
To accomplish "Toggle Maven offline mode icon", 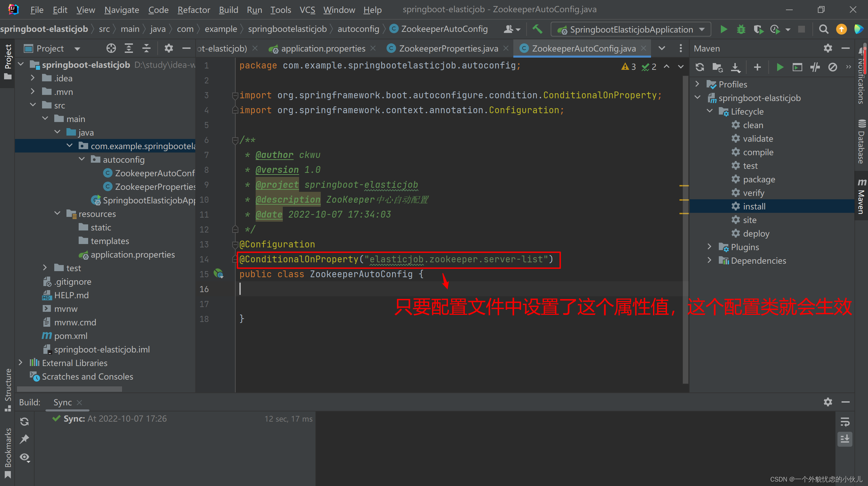I will (x=815, y=67).
